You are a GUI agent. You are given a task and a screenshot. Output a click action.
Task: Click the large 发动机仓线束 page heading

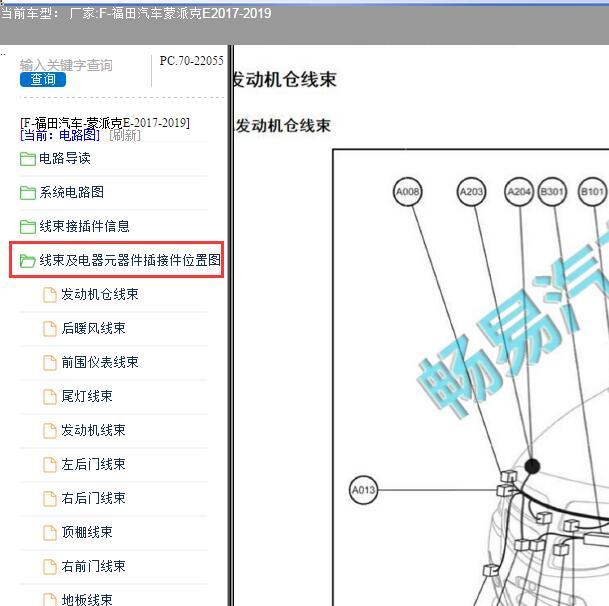tap(285, 80)
